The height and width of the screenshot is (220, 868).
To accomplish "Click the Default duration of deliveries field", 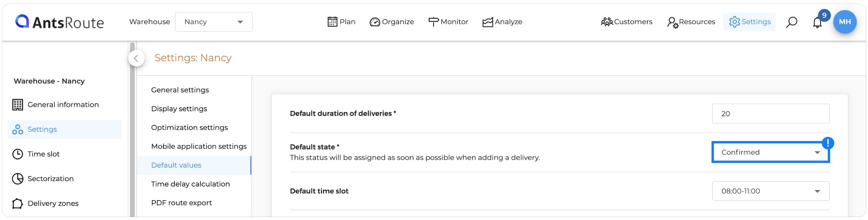I will coord(771,114).
